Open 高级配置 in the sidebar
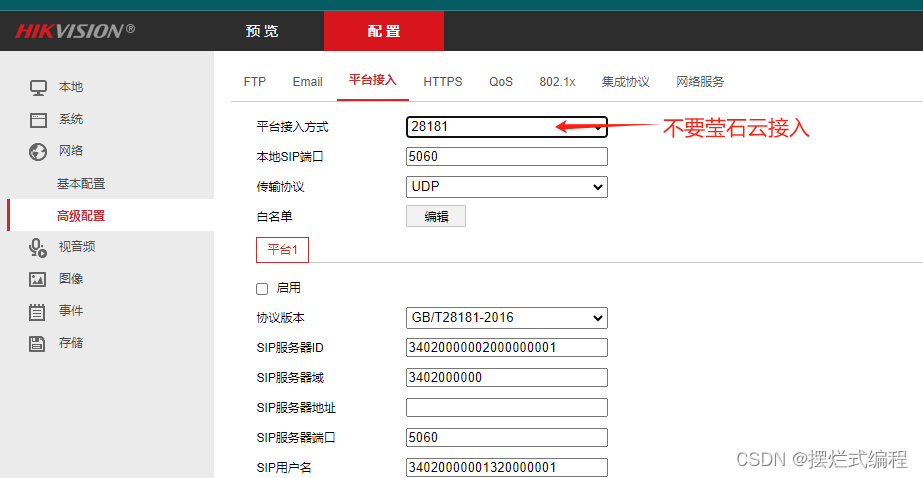Viewport: 923px width, 478px height. 81,216
